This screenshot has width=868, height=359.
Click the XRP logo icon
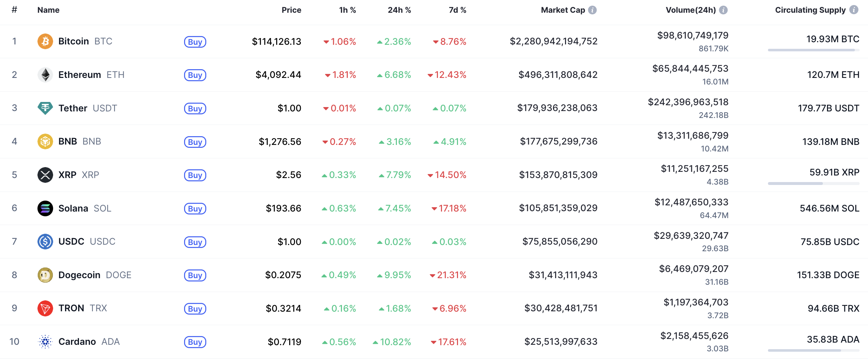coord(45,175)
